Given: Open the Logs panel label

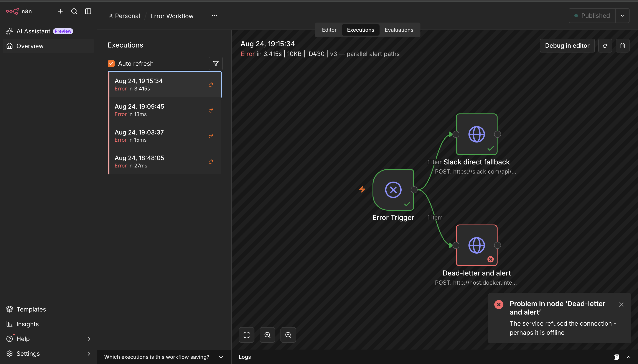Looking at the screenshot, I should click(x=245, y=357).
